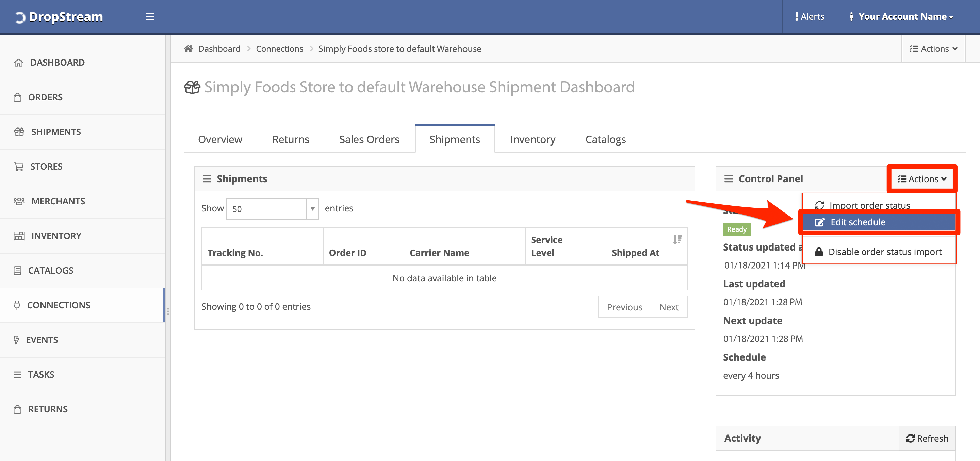Click the entries count field showing 50
Screen dimensions: 980x461
pos(267,209)
